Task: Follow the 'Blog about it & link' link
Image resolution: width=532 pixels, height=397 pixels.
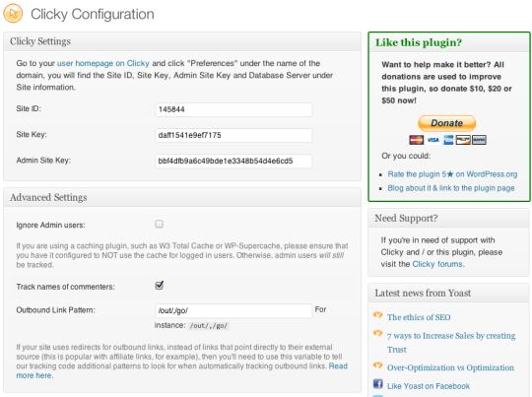Action: (451, 188)
